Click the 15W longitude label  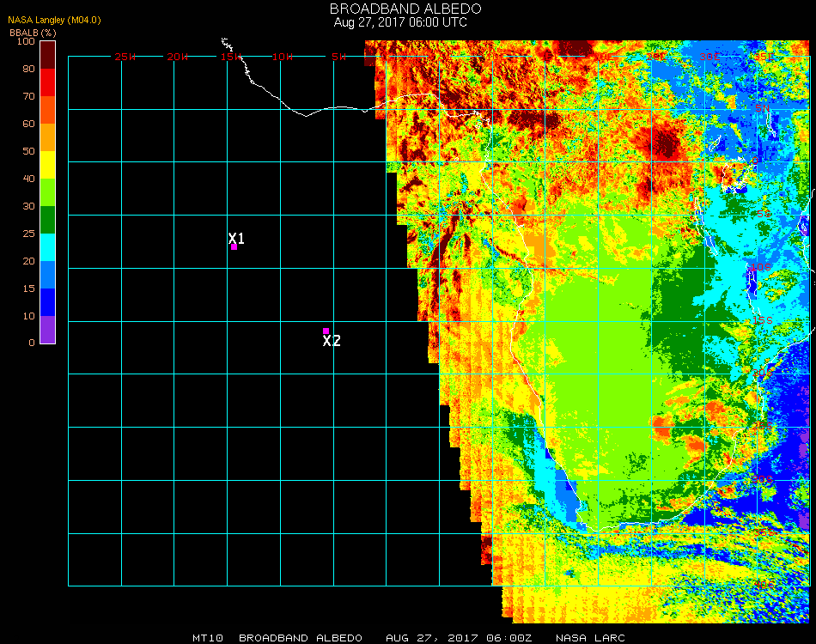point(231,57)
